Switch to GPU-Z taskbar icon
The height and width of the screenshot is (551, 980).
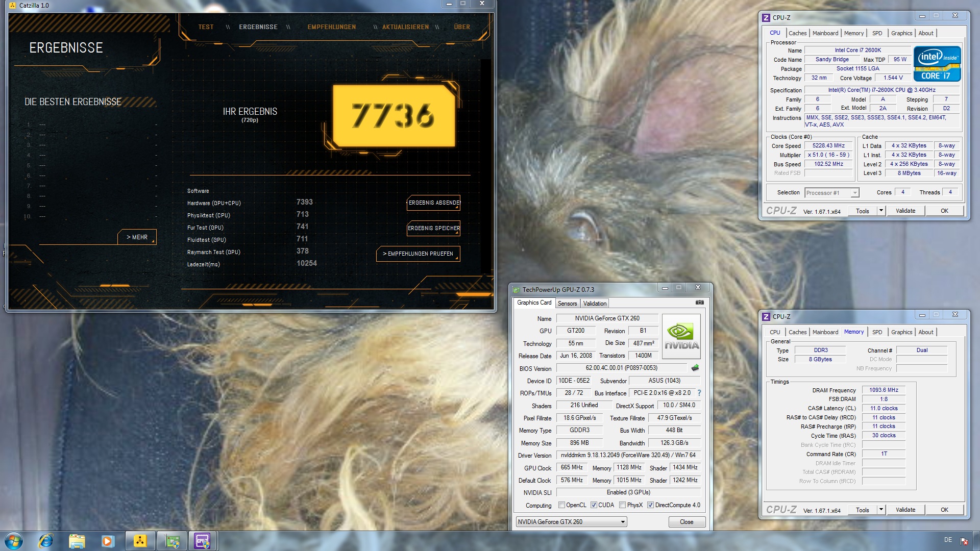tap(172, 541)
